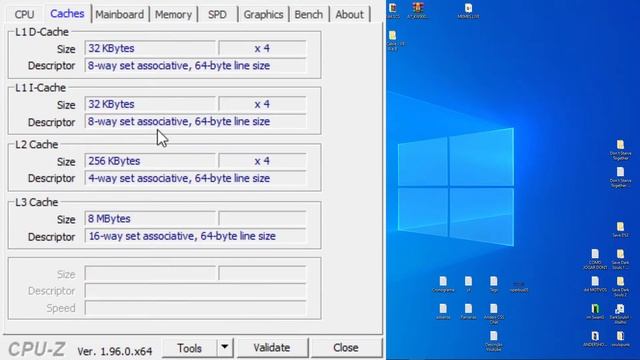This screenshot has height=360, width=640.
Task: Click the L1 D-Cache descriptor field
Action: coord(195,66)
